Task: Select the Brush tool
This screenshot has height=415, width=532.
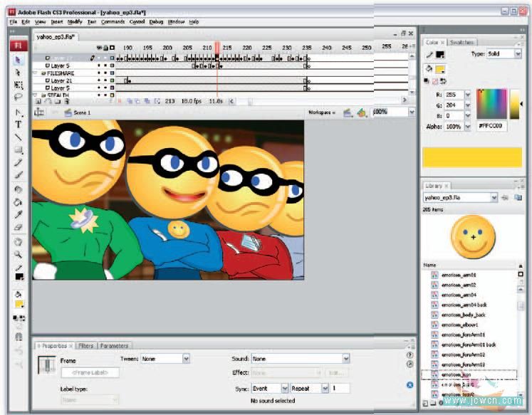Action: pyautogui.click(x=19, y=175)
